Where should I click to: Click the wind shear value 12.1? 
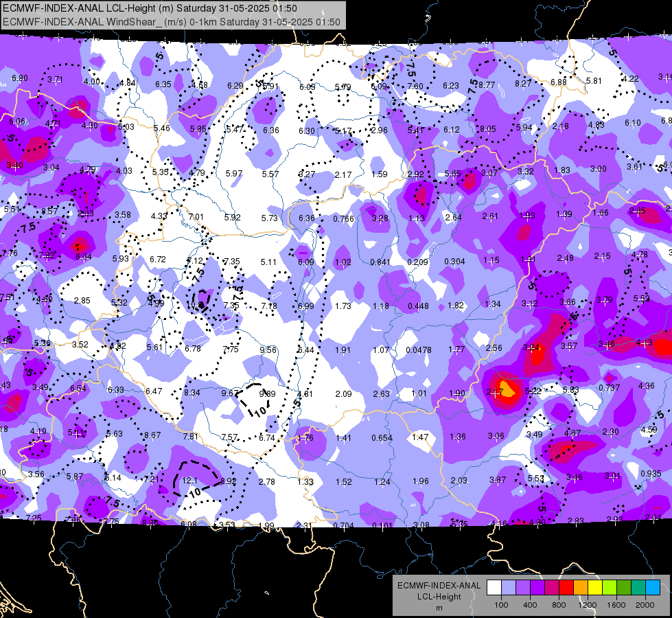190,481
